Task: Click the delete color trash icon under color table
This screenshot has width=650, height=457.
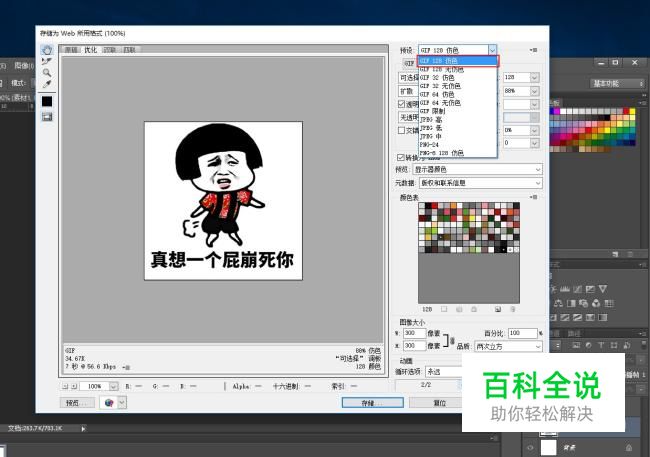Action: [513, 309]
